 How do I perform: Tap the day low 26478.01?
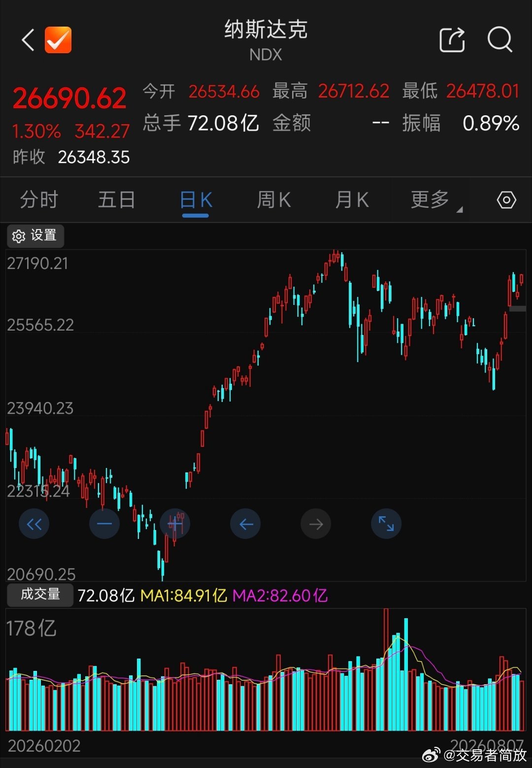[x=483, y=92]
